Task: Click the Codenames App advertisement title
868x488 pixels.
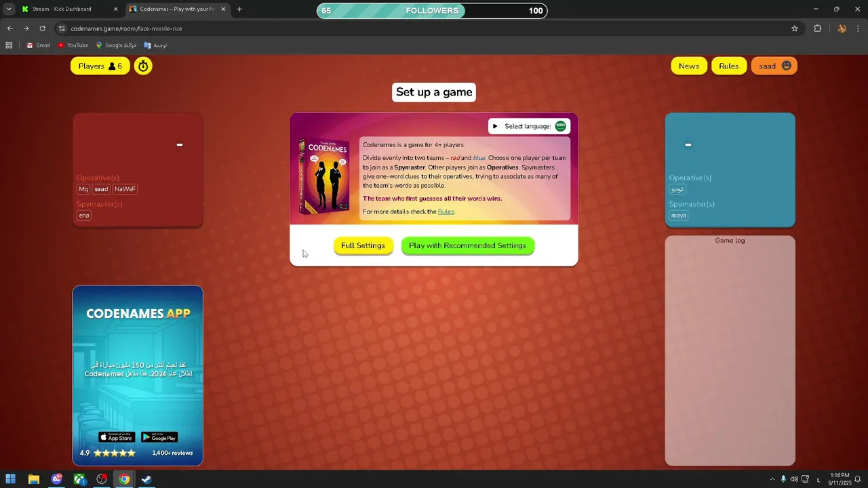Action: tap(138, 313)
